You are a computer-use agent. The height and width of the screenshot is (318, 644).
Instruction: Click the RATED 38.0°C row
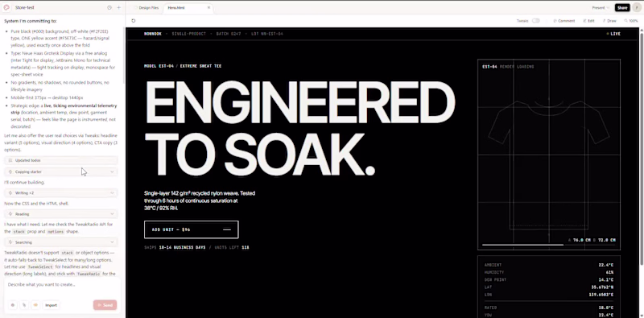[x=549, y=308]
